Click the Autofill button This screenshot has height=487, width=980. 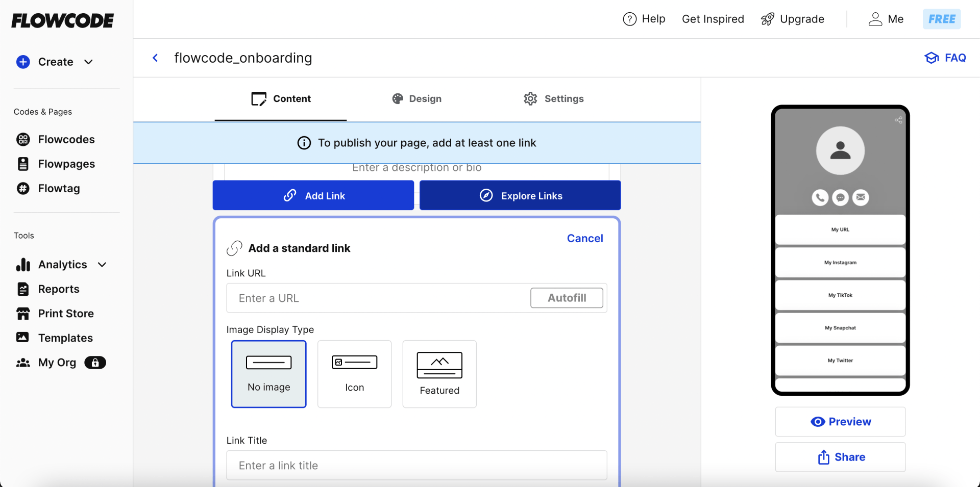click(567, 298)
